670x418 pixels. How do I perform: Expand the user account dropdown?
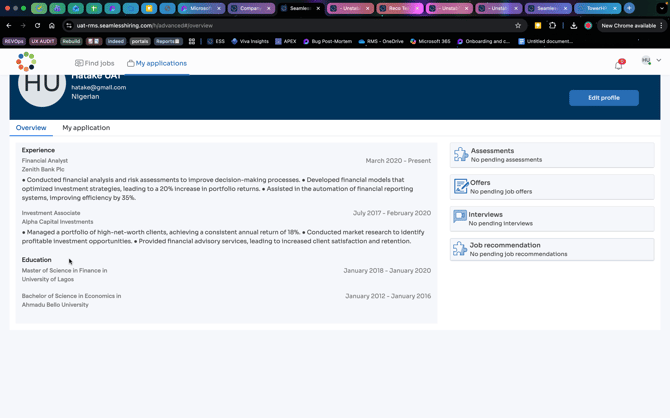pyautogui.click(x=651, y=61)
